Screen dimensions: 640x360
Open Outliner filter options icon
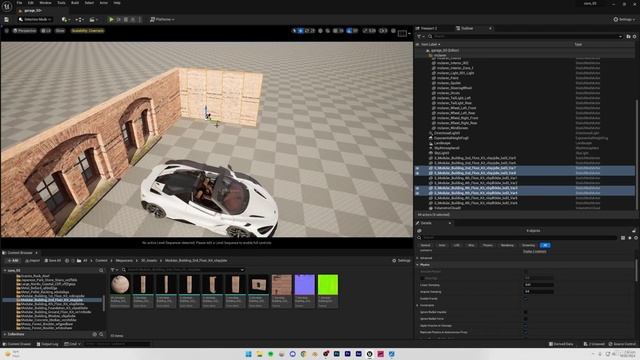420,36
